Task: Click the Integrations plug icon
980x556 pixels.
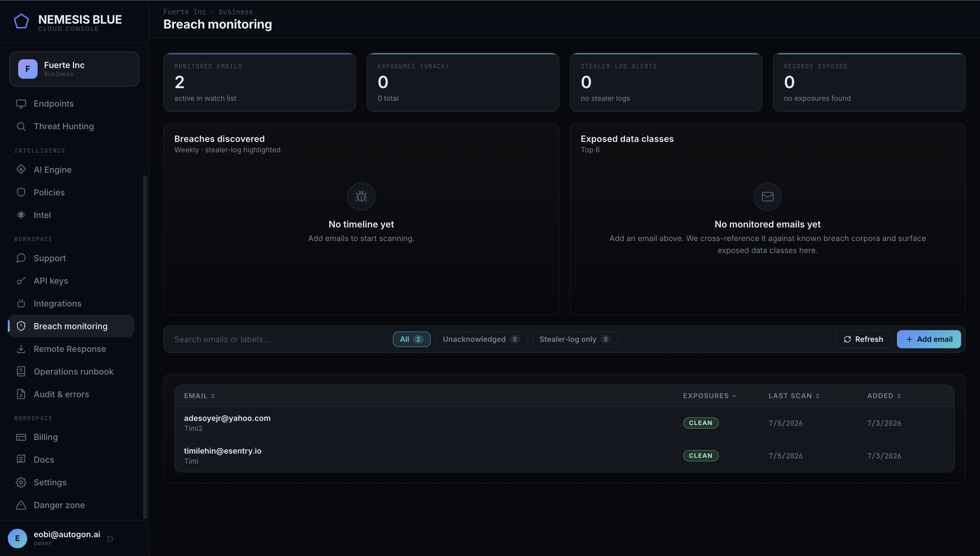Action: [x=21, y=304]
